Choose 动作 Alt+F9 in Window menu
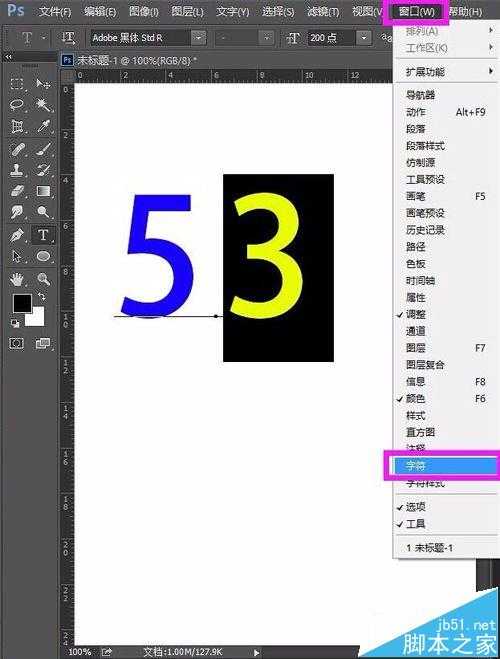500x659 pixels. click(x=445, y=112)
